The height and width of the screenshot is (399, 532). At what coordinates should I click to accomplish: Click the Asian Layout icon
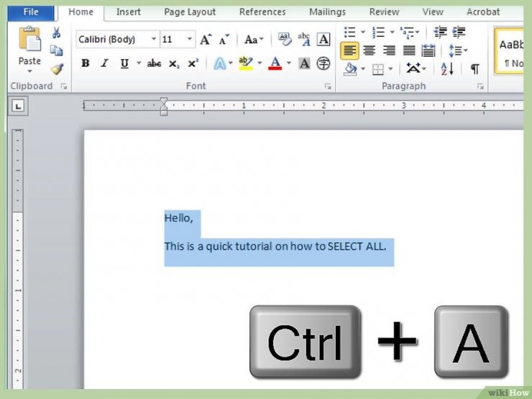coord(413,69)
